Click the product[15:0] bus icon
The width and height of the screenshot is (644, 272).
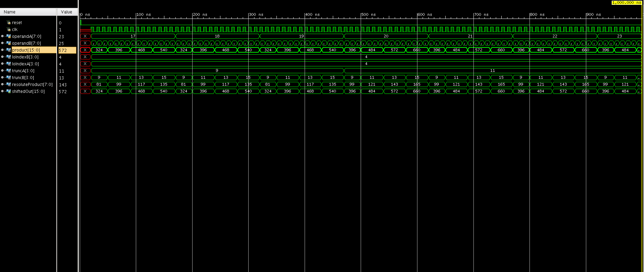(9, 50)
